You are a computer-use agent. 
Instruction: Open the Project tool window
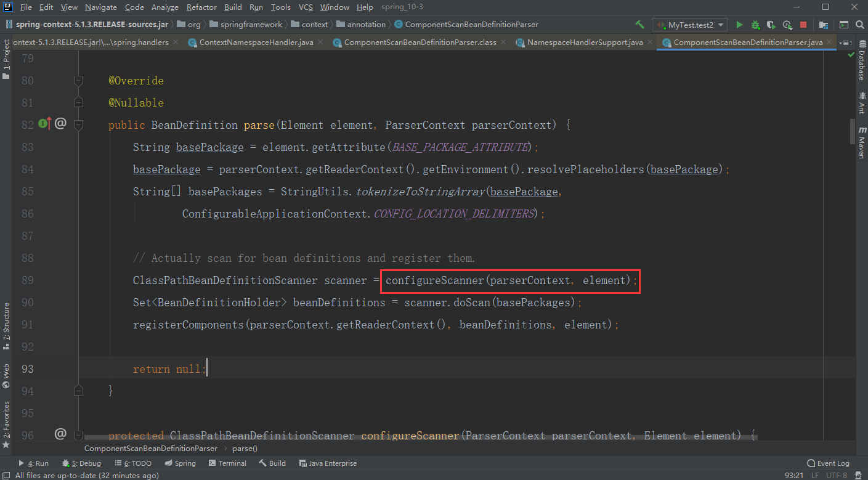[x=6, y=60]
